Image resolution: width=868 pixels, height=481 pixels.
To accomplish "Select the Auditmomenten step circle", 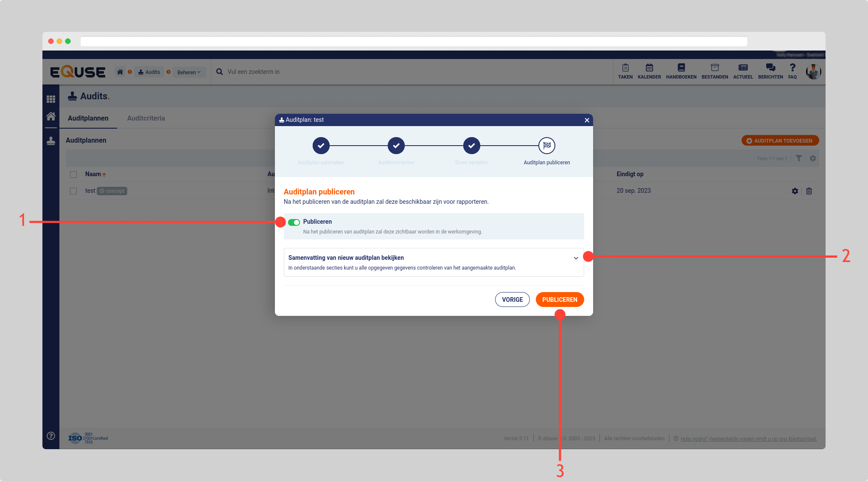I will [396, 146].
